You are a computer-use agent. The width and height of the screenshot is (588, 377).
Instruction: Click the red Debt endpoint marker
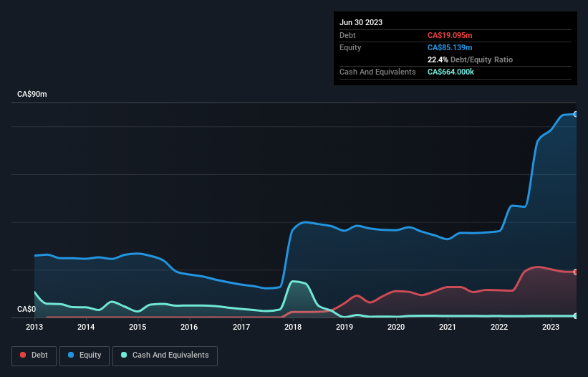click(576, 272)
